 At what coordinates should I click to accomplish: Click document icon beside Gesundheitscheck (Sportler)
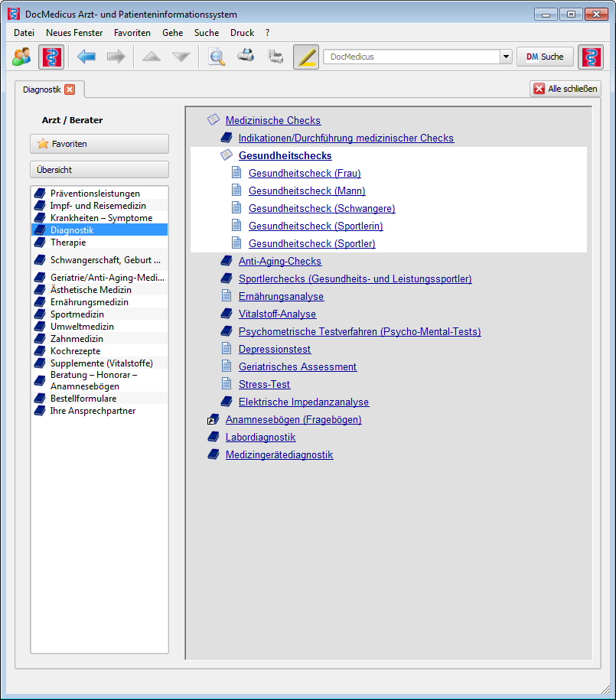[x=236, y=243]
